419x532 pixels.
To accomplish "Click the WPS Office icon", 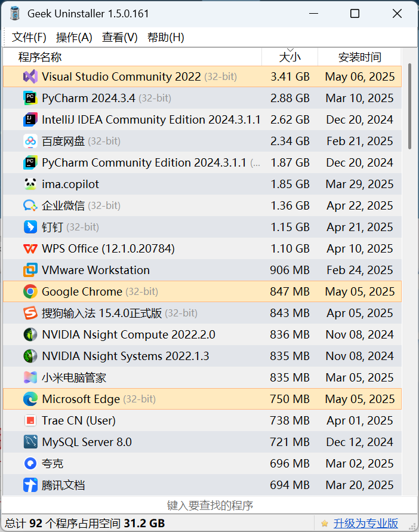I will point(30,249).
